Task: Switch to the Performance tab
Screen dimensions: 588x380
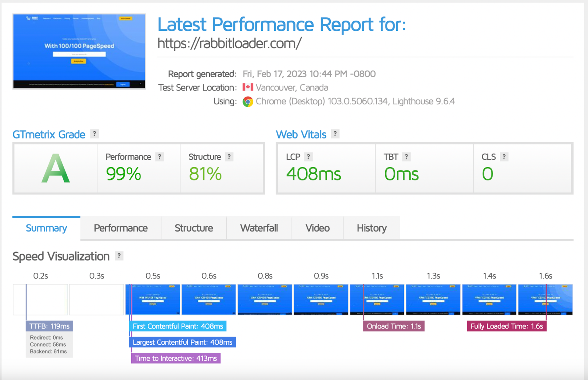Action: [121, 228]
